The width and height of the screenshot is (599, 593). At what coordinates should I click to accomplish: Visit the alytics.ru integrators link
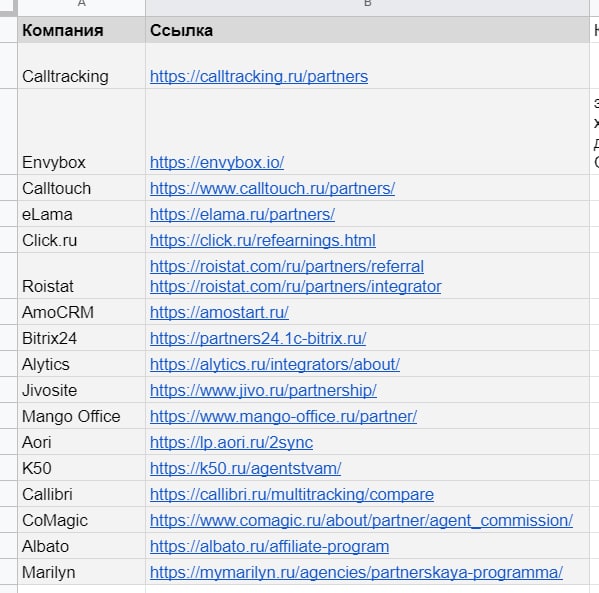tap(275, 364)
